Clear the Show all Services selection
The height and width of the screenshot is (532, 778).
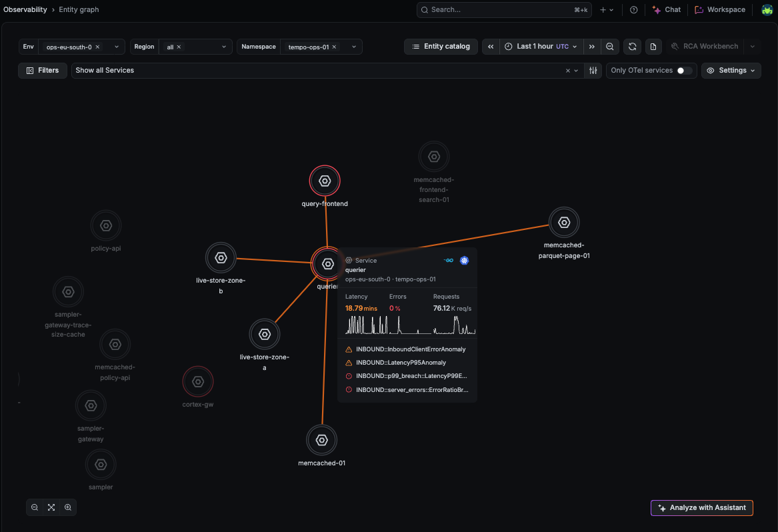point(567,71)
